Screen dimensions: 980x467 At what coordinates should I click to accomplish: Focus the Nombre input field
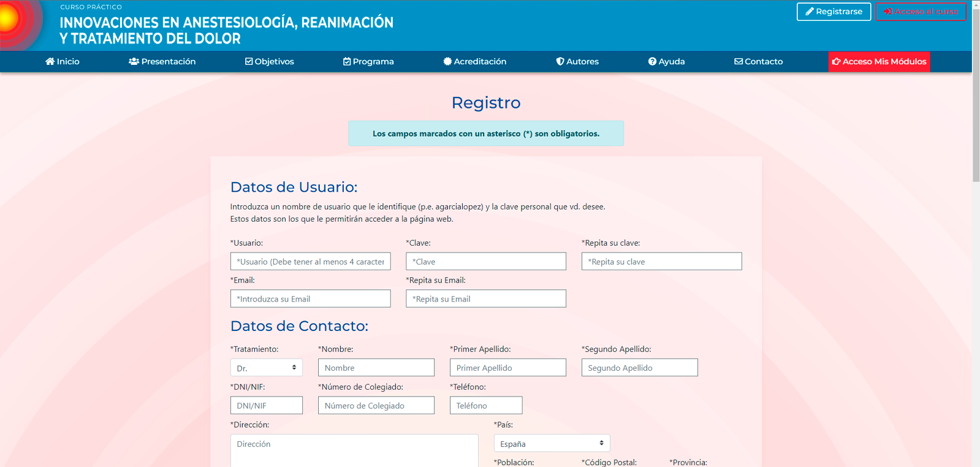(376, 368)
